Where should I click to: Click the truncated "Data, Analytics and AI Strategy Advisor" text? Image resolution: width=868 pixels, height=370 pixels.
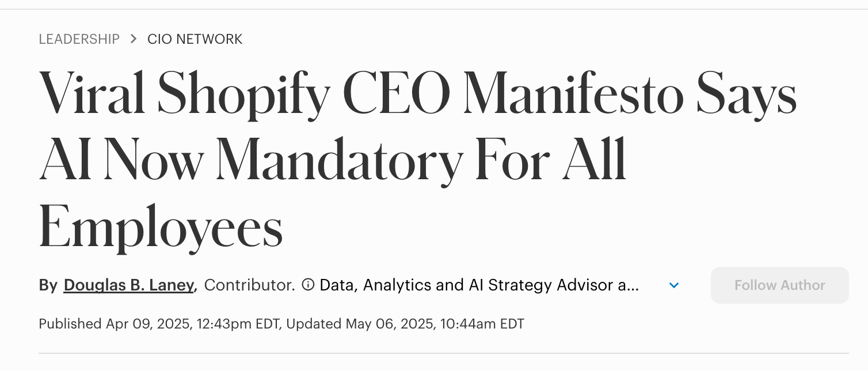(x=479, y=285)
